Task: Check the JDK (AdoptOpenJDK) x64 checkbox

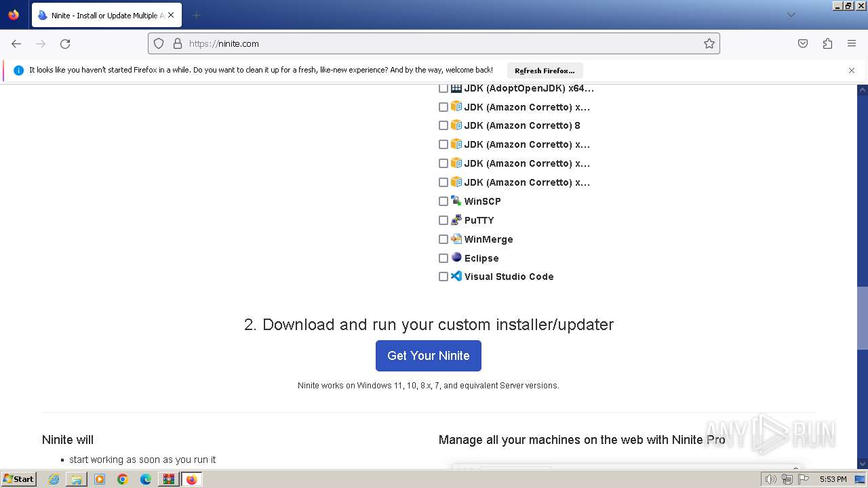Action: point(443,88)
